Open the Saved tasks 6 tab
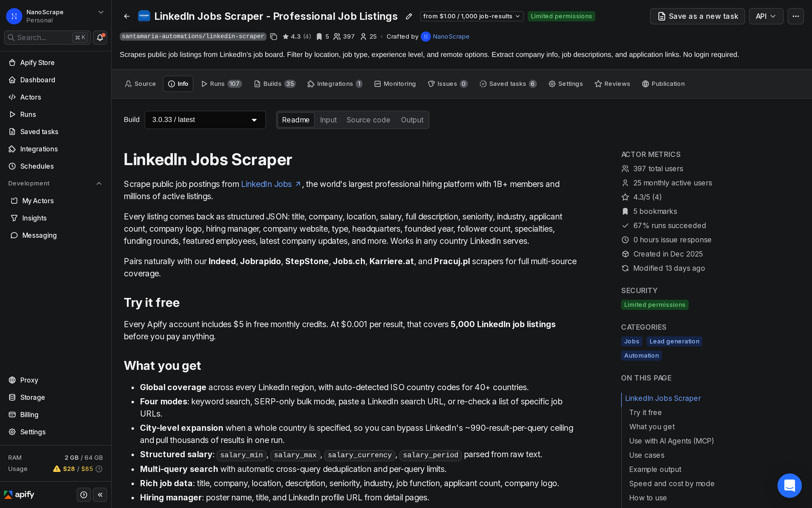This screenshot has width=812, height=508. click(508, 84)
